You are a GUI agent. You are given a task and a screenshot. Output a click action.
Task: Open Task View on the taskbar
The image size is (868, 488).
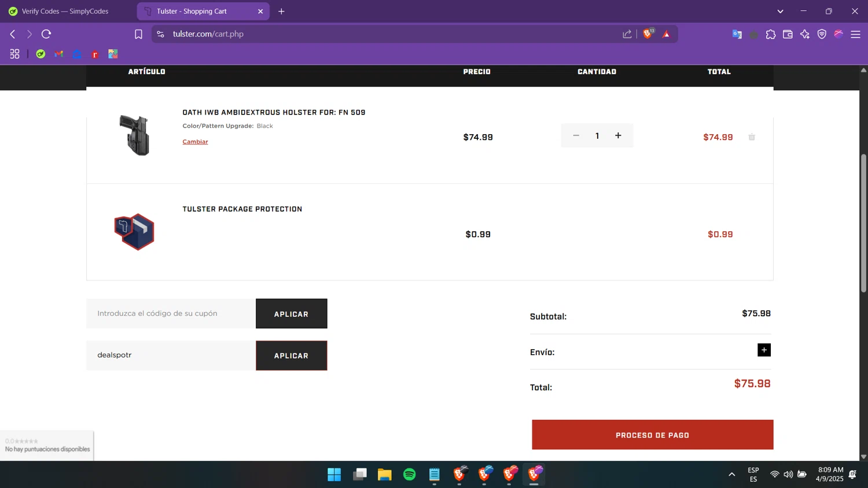[359, 475]
